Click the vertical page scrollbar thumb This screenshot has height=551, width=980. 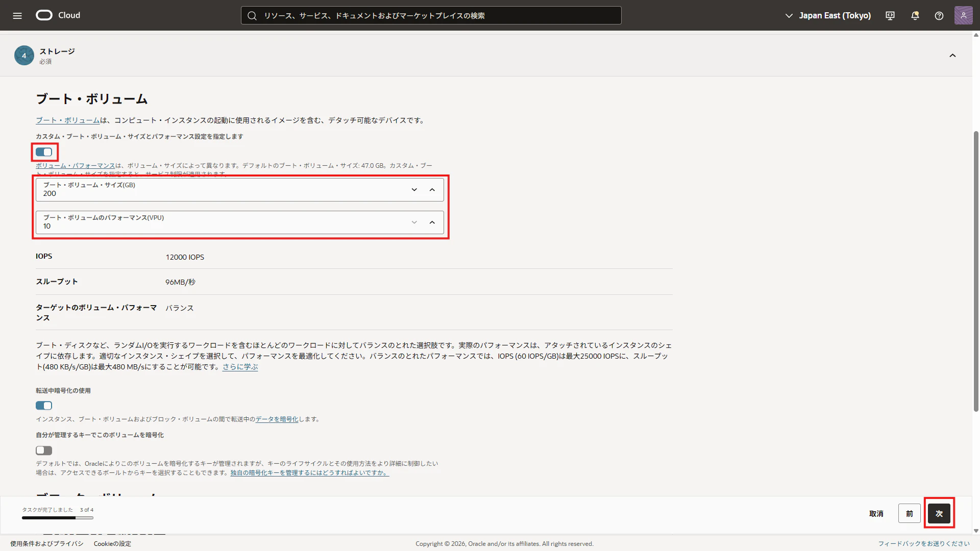tap(976, 271)
